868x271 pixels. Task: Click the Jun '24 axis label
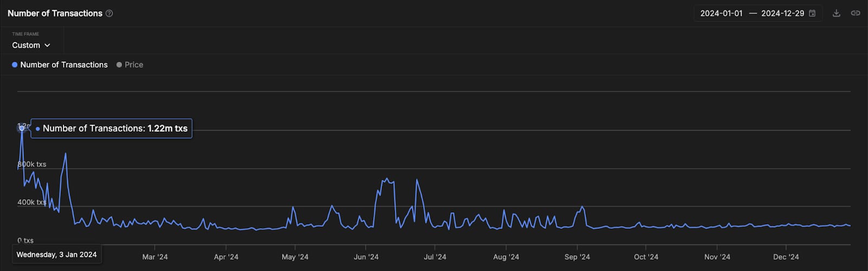coord(366,257)
